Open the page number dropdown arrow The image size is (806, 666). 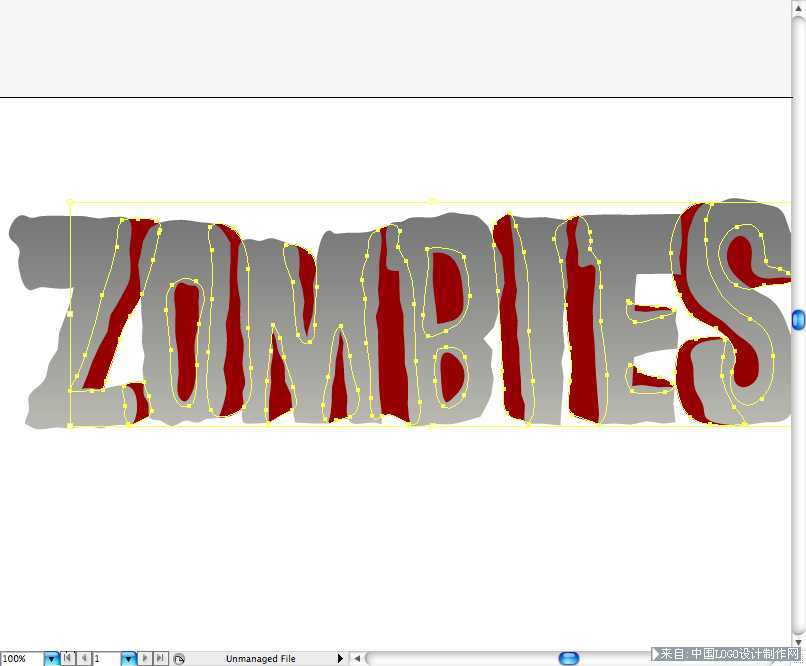coord(129,658)
